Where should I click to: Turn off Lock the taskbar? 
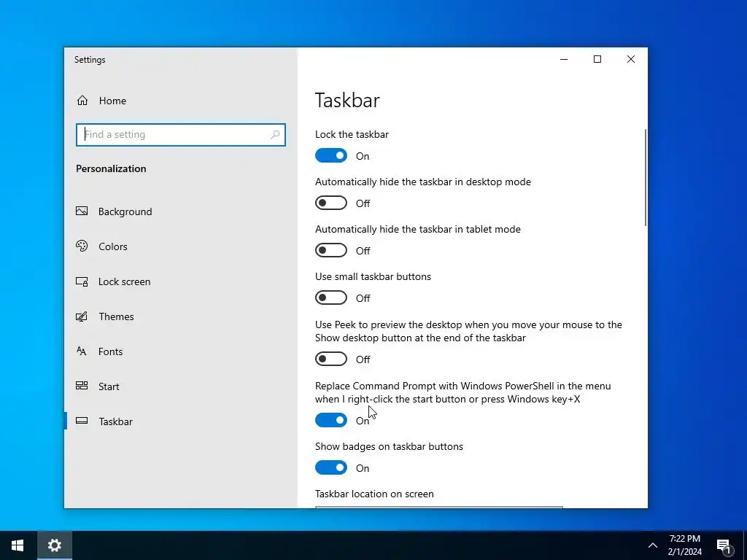[331, 156]
